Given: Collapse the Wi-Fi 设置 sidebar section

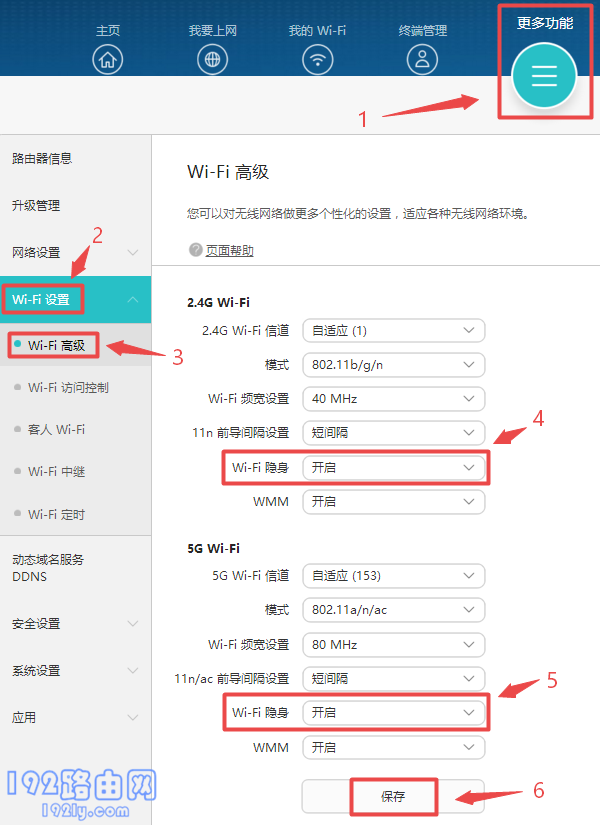Looking at the screenshot, I should [x=133, y=299].
